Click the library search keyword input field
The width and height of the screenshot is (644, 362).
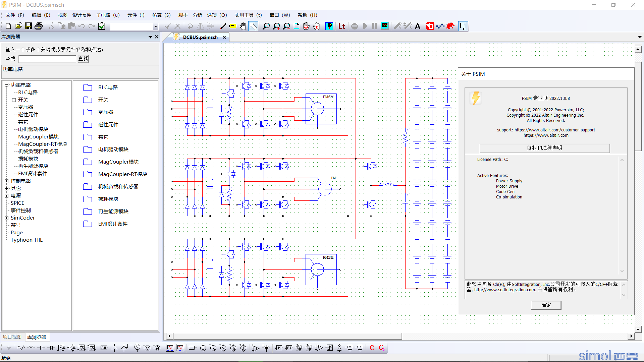48,59
